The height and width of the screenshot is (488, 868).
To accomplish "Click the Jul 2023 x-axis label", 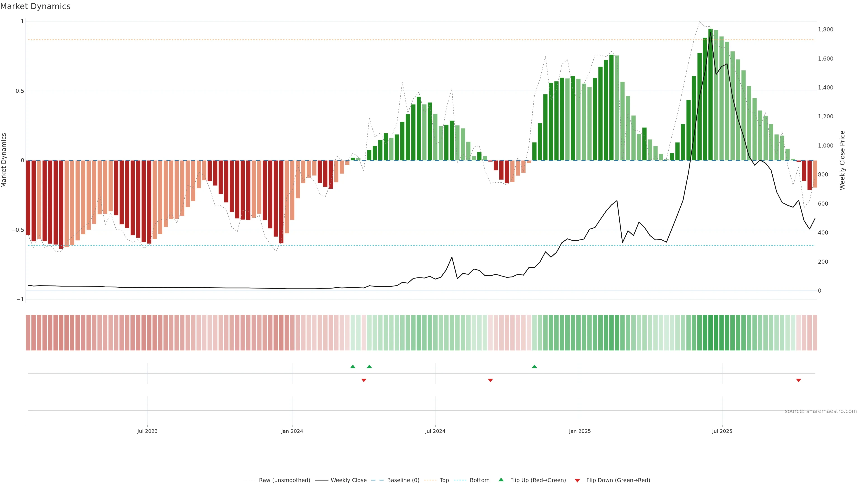I will coord(147,431).
